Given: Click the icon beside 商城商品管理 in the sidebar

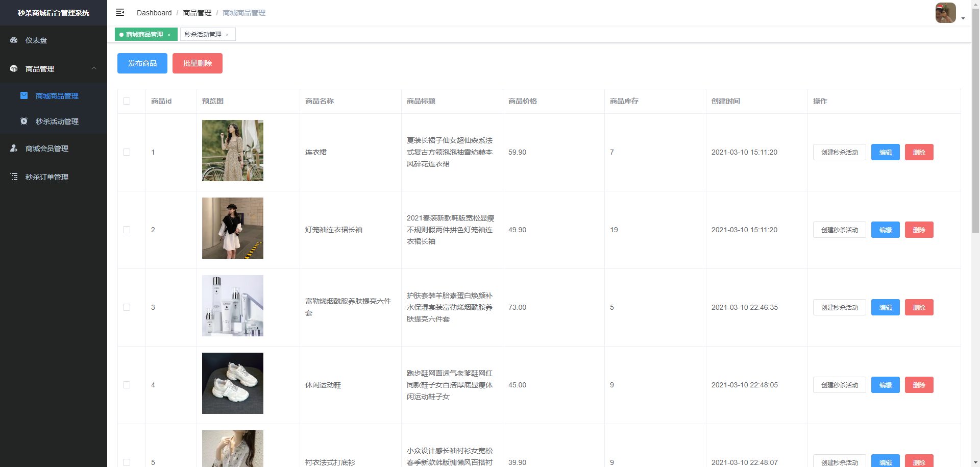Looking at the screenshot, I should click(x=24, y=95).
